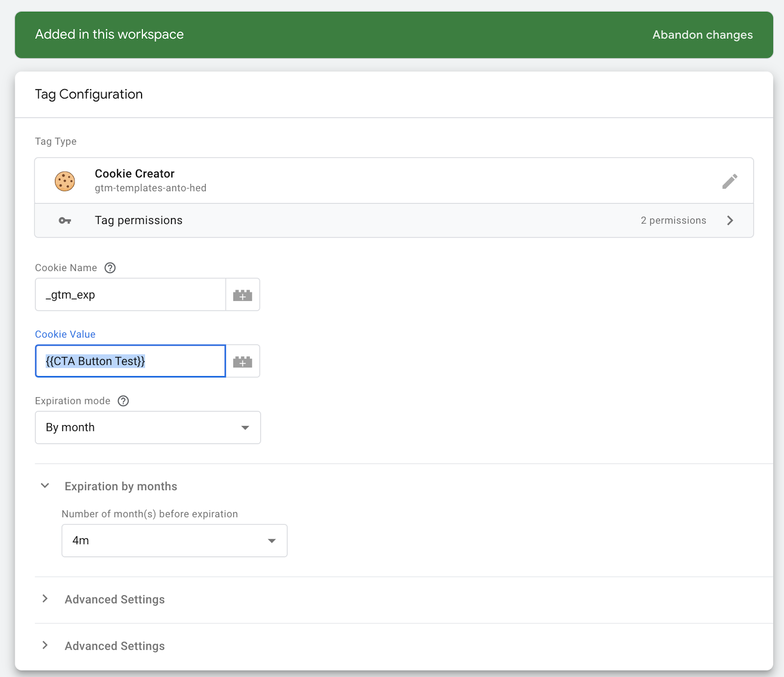Click the Cookie Name input field
Viewport: 784px width, 677px height.
pyautogui.click(x=130, y=295)
